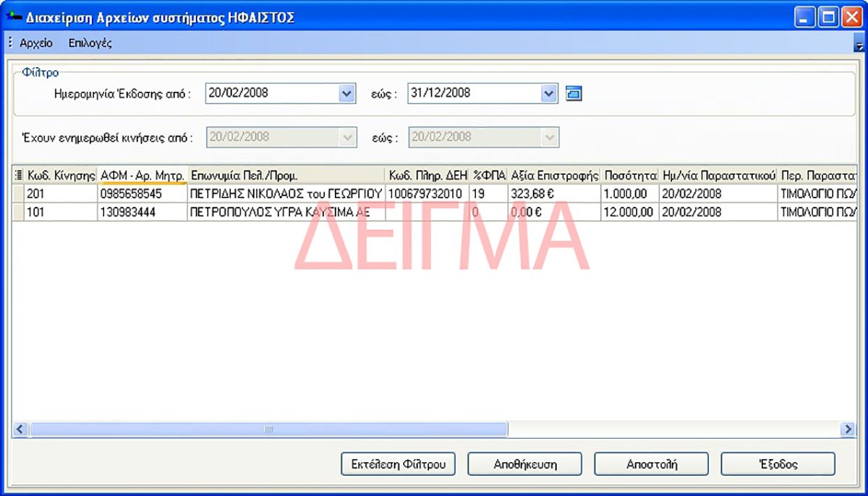Click the Κωδ. Κίνησης column header
This screenshot has width=868, height=496.
coord(61,176)
